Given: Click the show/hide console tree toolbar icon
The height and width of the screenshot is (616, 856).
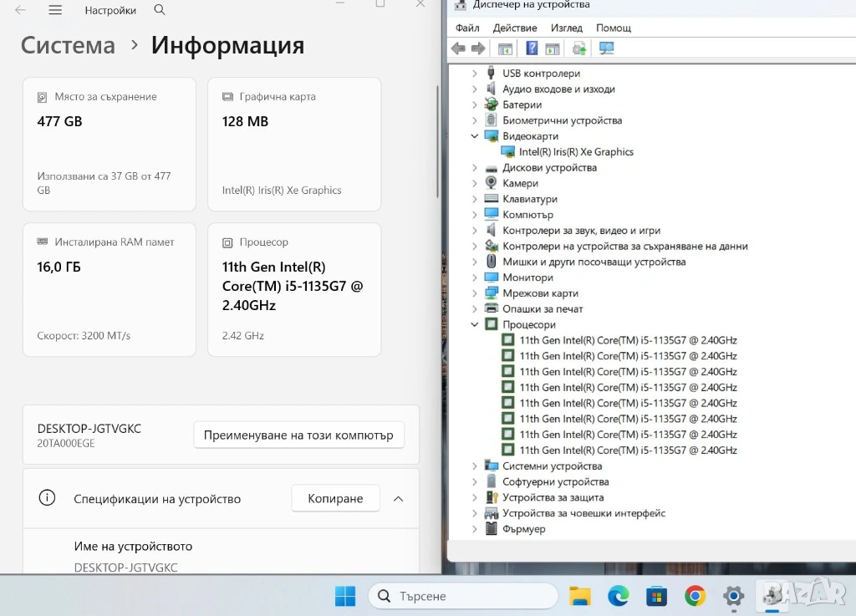Looking at the screenshot, I should [505, 48].
